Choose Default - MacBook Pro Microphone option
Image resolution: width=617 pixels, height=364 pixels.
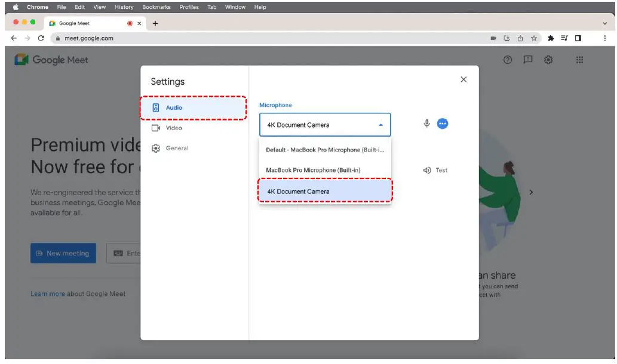pos(325,150)
